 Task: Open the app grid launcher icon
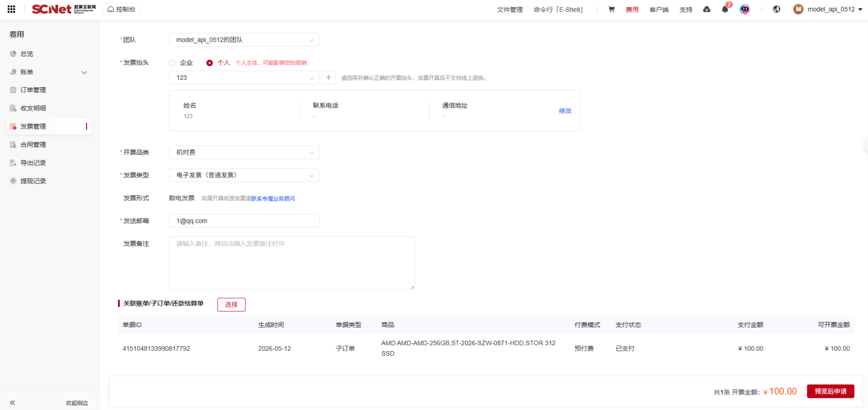(12, 9)
